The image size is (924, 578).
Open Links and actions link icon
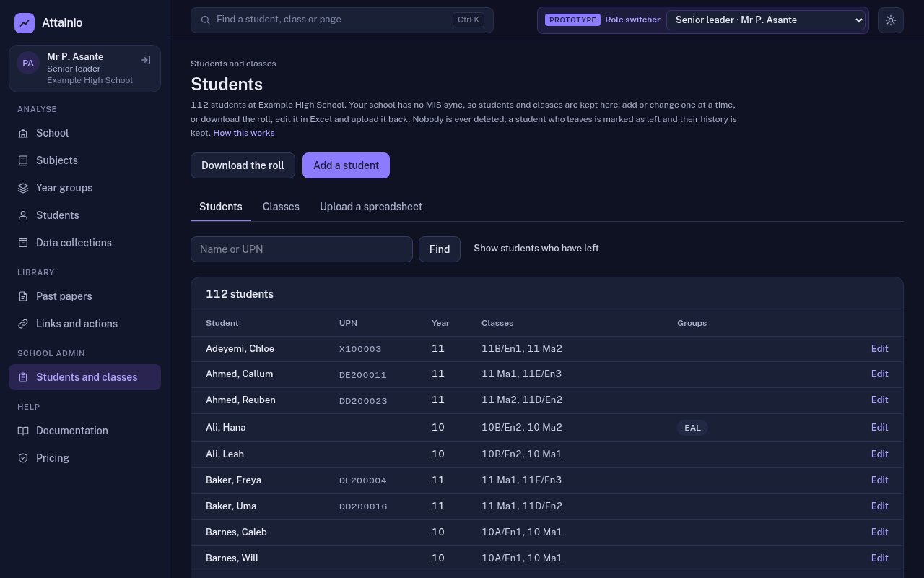[23, 324]
